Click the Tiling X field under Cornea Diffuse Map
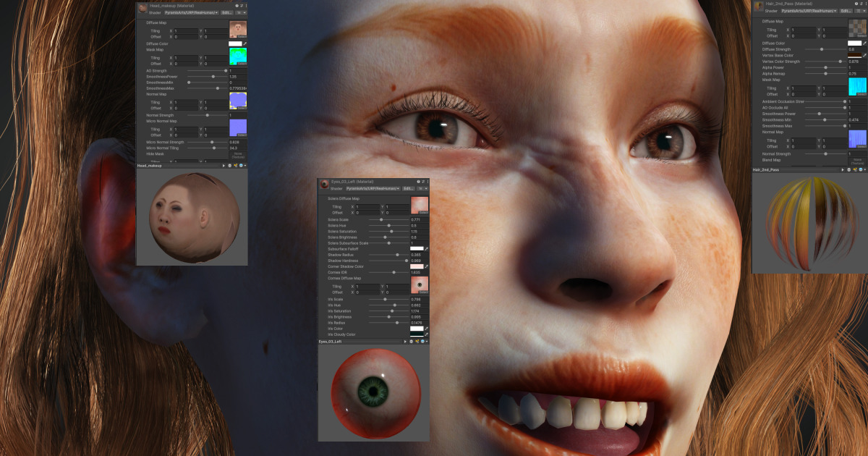The height and width of the screenshot is (456, 868). tap(367, 286)
